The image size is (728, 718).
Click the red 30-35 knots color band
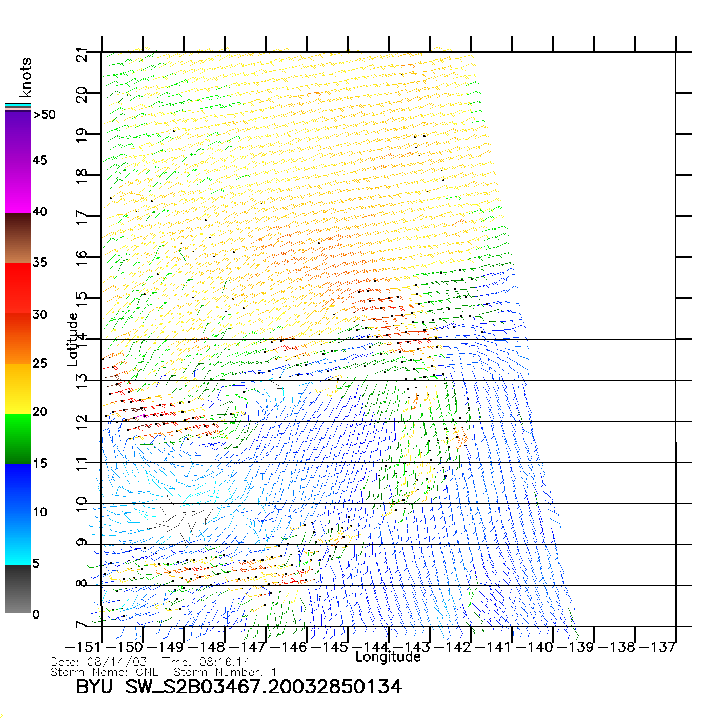click(18, 288)
